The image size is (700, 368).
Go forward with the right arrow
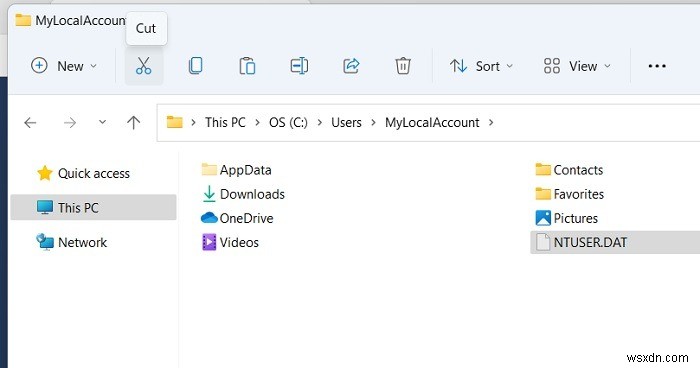point(70,122)
